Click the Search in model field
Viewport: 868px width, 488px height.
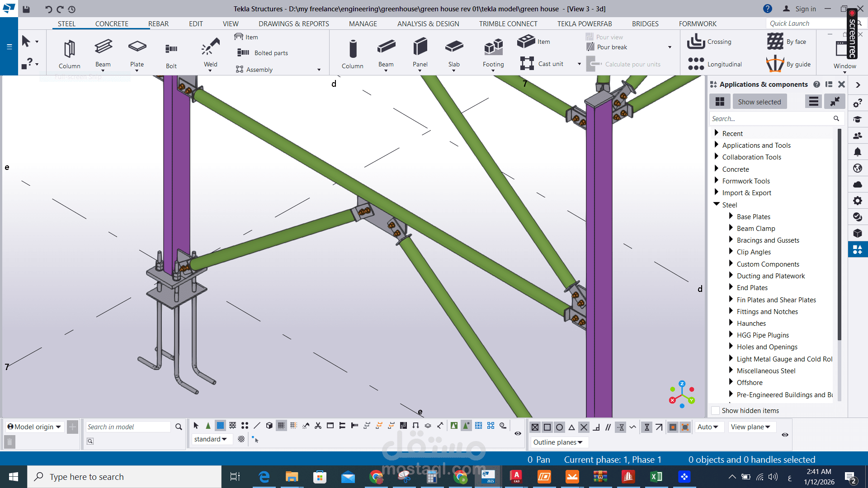[x=128, y=427]
